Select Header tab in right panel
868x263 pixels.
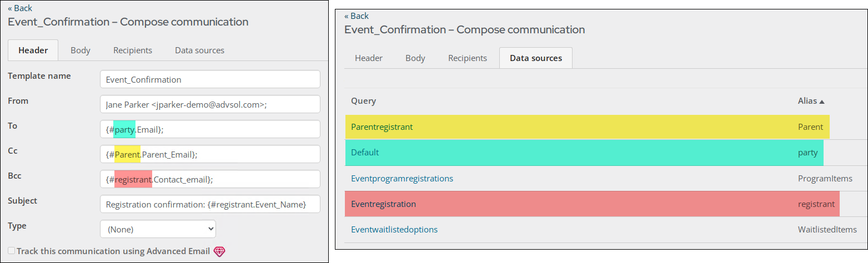369,58
